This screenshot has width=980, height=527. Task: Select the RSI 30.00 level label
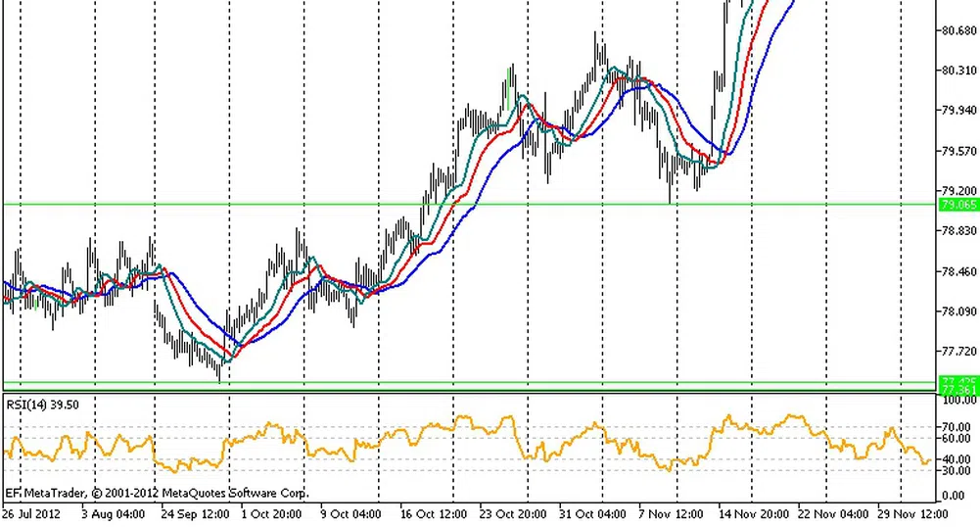click(957, 471)
